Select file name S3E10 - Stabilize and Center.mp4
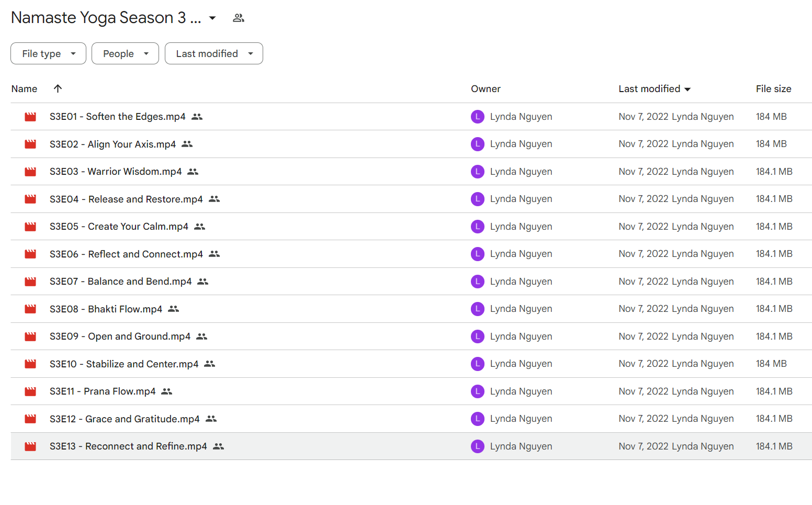 click(x=124, y=364)
